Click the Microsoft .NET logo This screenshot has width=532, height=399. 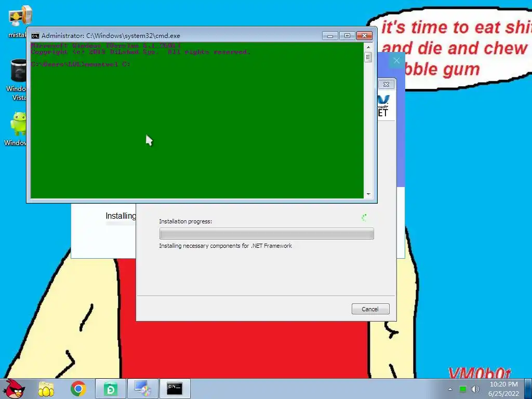(x=383, y=106)
